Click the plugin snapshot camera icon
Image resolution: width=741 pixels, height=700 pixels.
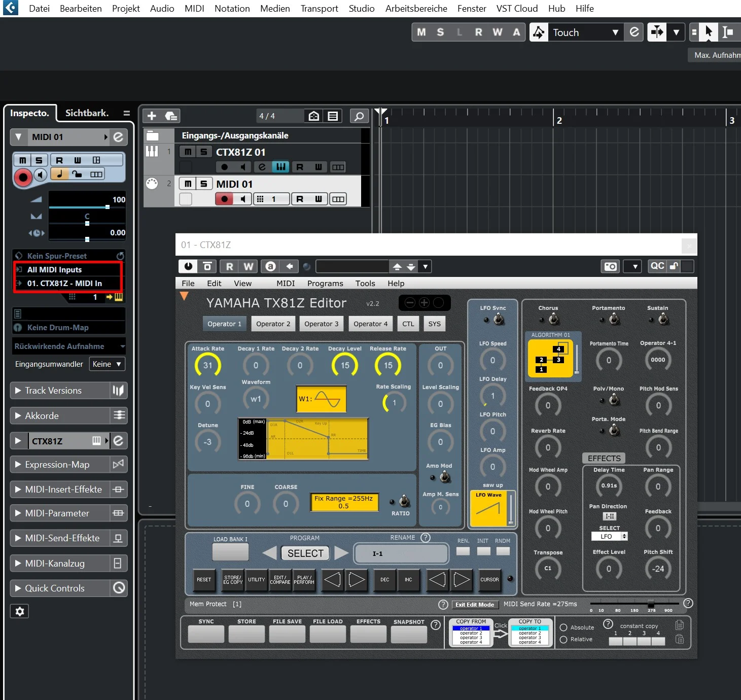point(611,266)
